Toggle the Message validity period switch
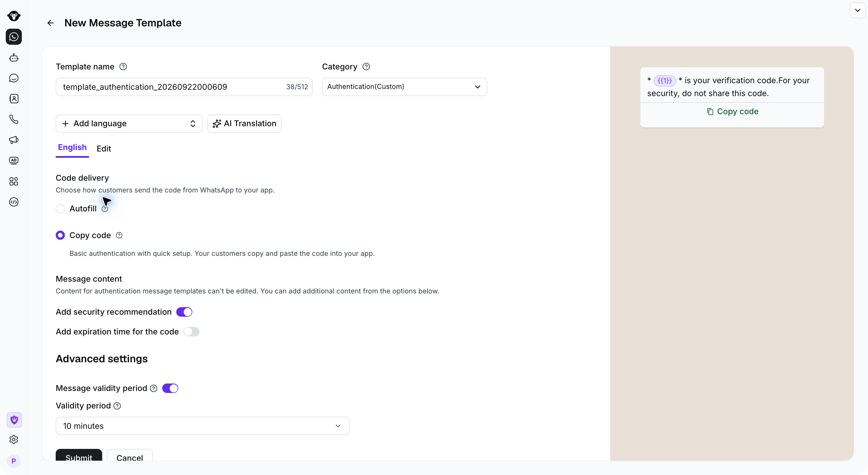Viewport: 868px width, 475px height. (170, 388)
